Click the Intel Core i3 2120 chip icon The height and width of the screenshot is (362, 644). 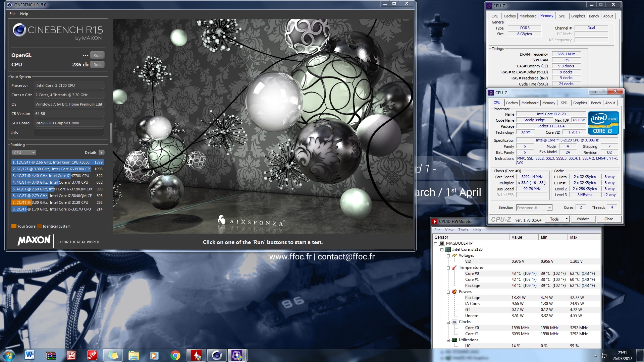click(x=448, y=249)
